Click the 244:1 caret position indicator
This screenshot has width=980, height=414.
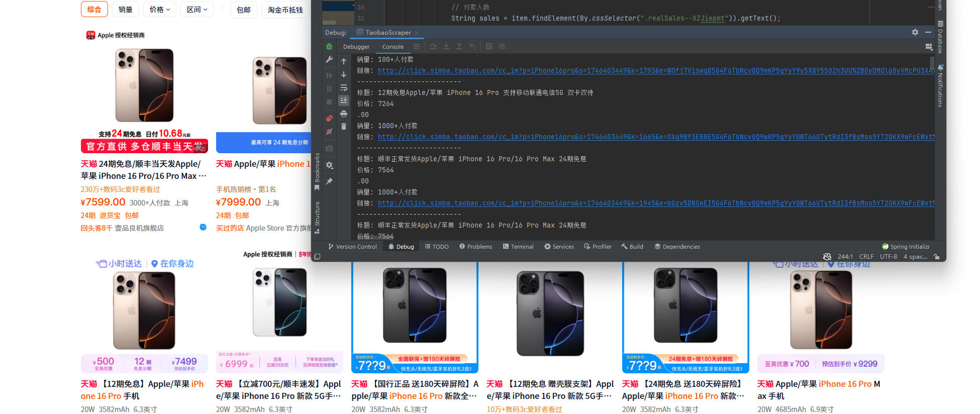point(845,257)
